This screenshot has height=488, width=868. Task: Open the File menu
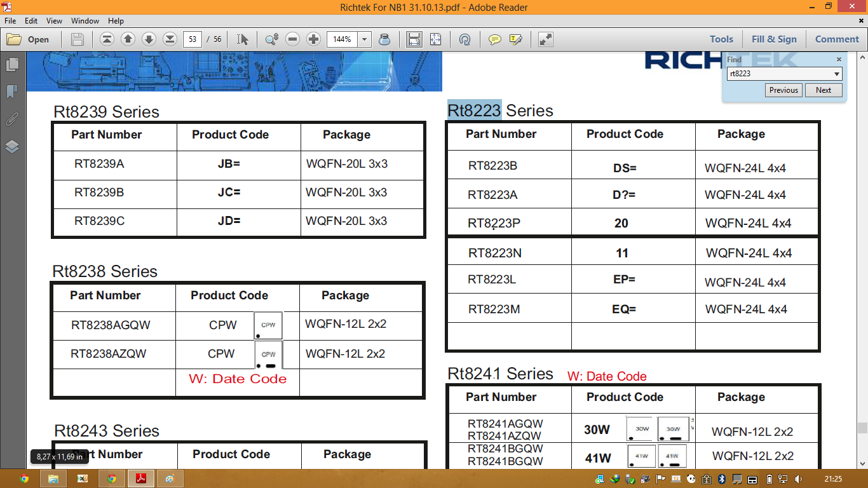tap(10, 21)
